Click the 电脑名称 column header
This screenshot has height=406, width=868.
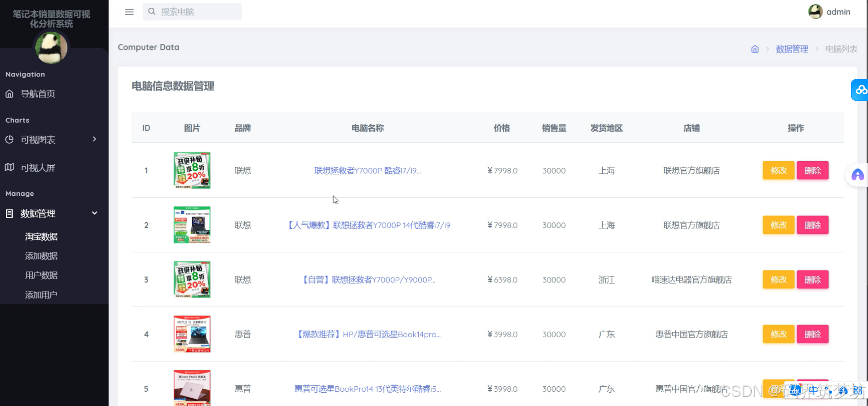[367, 128]
